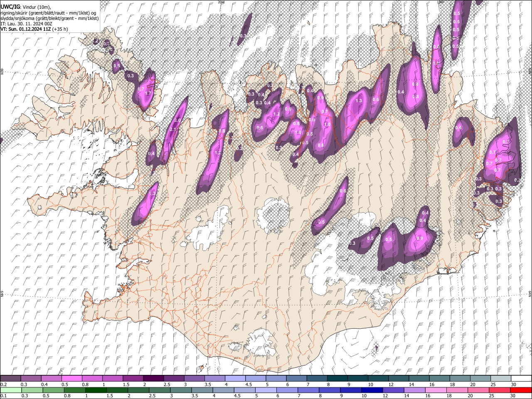Select the darkest purple 2 swatch in snow legend
This screenshot has width=532, height=399.
click(x=153, y=379)
